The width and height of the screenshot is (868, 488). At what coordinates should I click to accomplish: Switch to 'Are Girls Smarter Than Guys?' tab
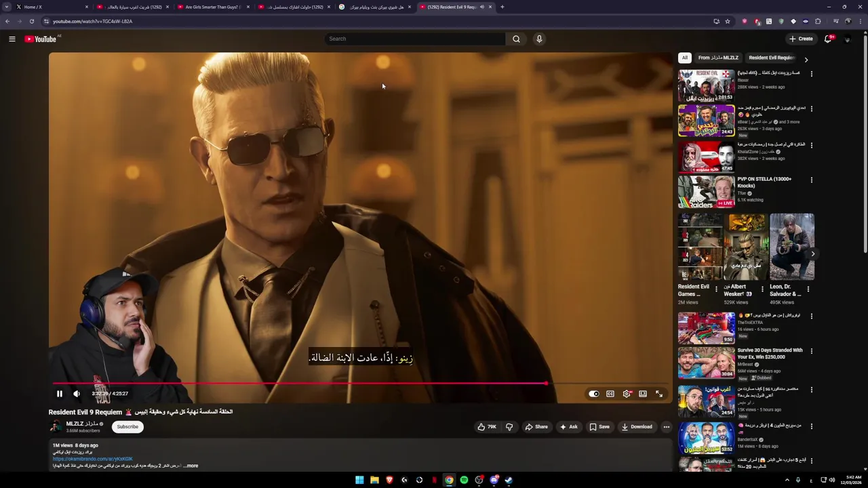(212, 7)
